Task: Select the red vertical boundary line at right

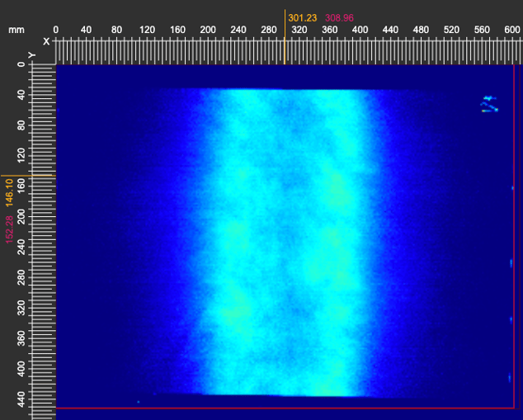Action: click(513, 248)
